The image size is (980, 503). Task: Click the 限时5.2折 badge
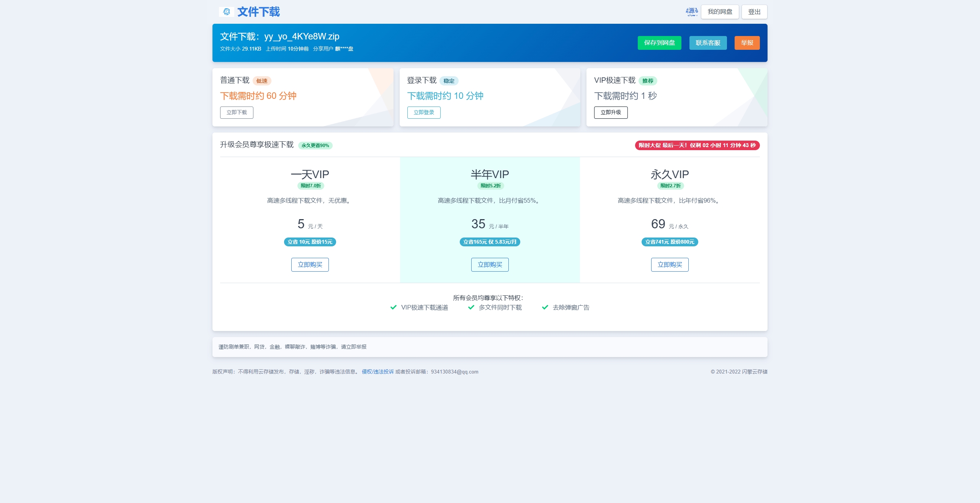490,186
